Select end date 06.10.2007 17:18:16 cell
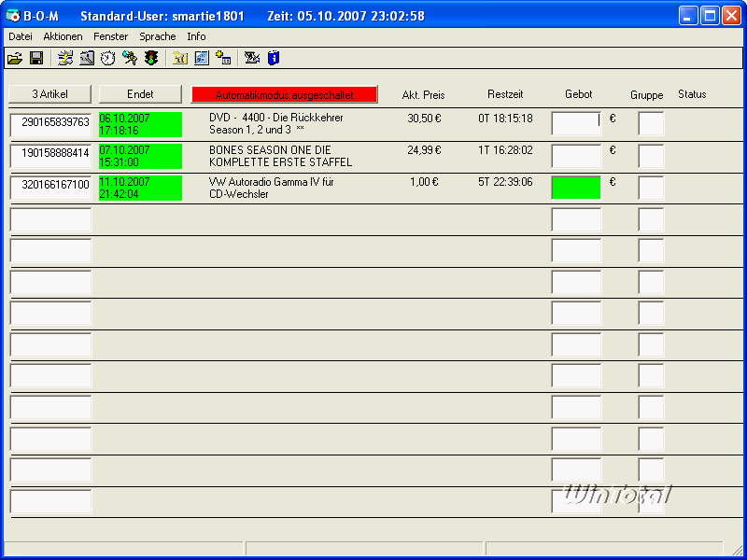Viewport: 747px width, 560px height. click(x=141, y=124)
